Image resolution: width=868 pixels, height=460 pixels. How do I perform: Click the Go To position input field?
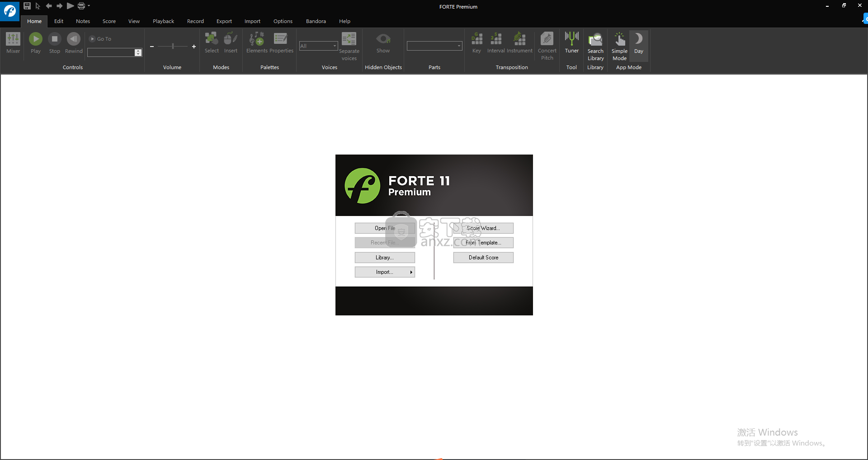(x=111, y=52)
